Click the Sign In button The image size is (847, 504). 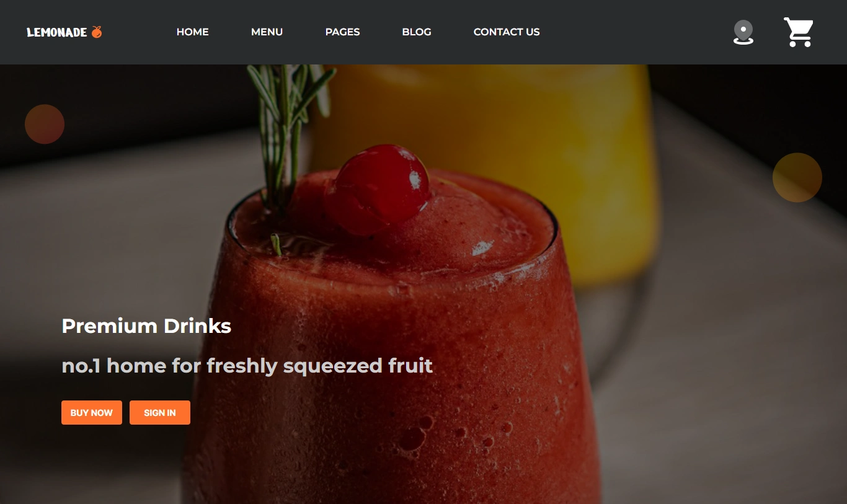(160, 413)
